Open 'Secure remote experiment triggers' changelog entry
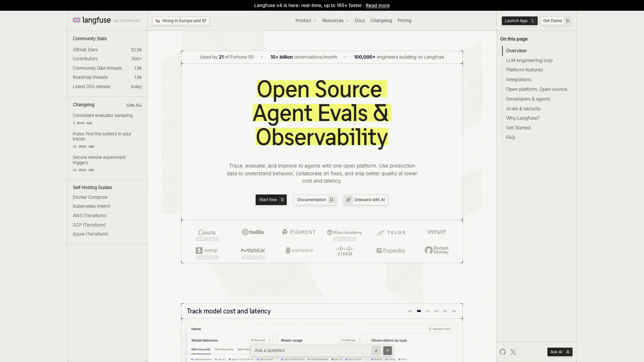The image size is (644, 362). pyautogui.click(x=99, y=160)
